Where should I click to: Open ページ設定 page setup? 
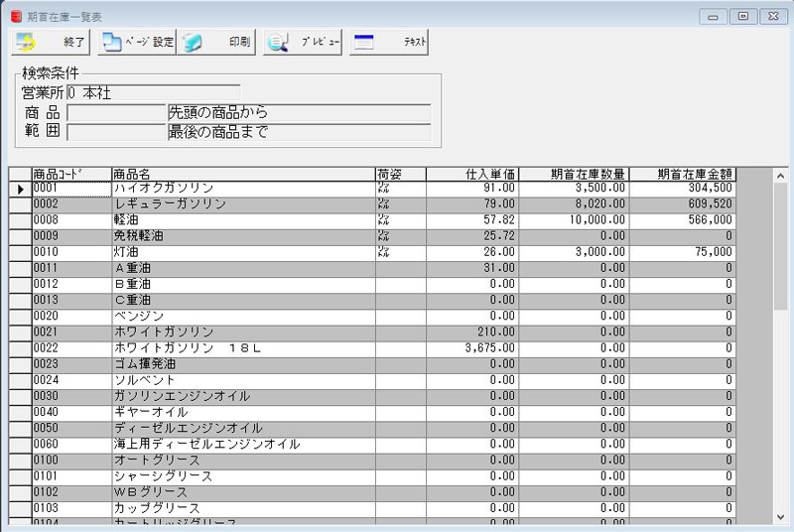click(x=137, y=43)
